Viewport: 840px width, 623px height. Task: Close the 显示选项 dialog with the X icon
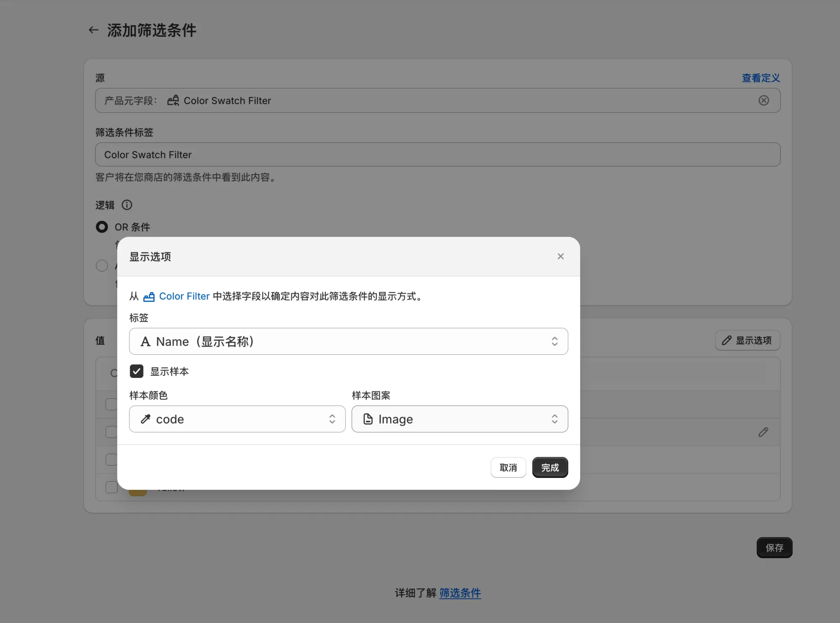560,256
